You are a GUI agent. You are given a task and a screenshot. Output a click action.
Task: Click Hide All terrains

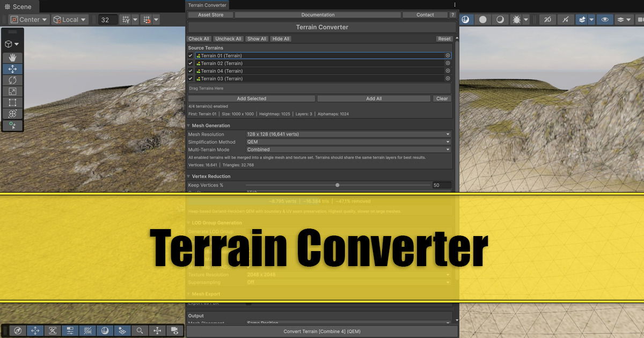[x=281, y=39]
